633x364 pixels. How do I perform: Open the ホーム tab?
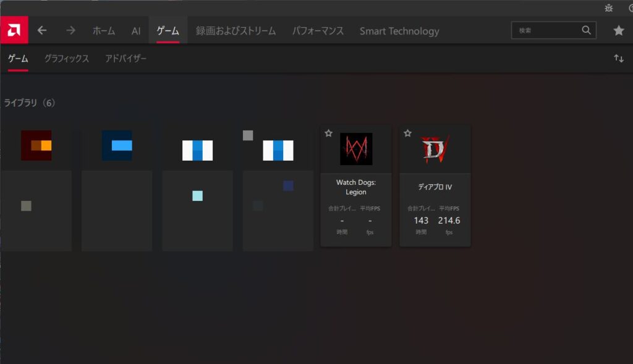click(x=104, y=31)
